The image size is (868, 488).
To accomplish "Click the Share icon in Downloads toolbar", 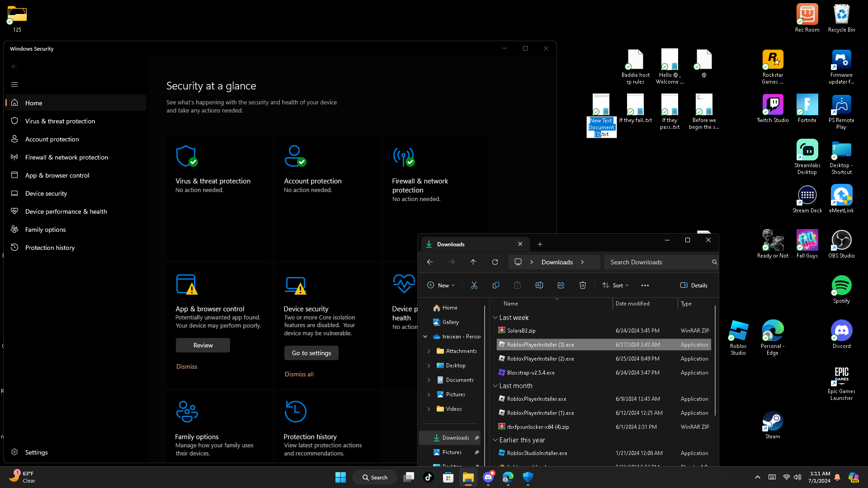I will point(561,285).
